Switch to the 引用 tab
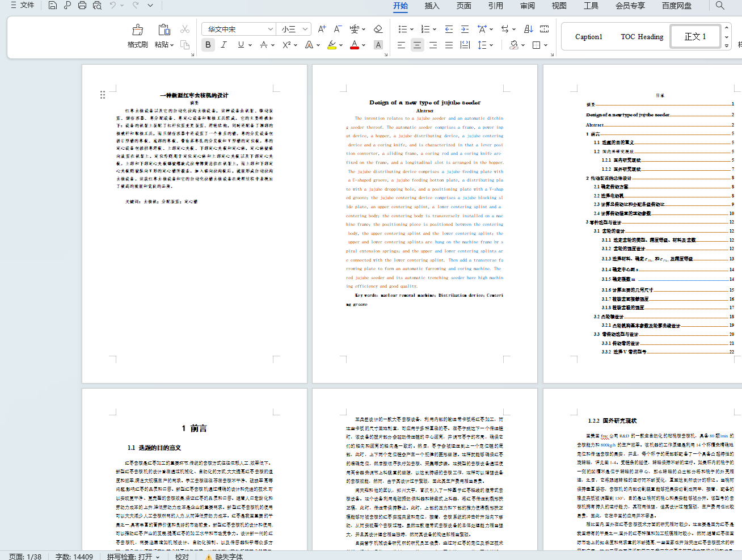 click(496, 6)
